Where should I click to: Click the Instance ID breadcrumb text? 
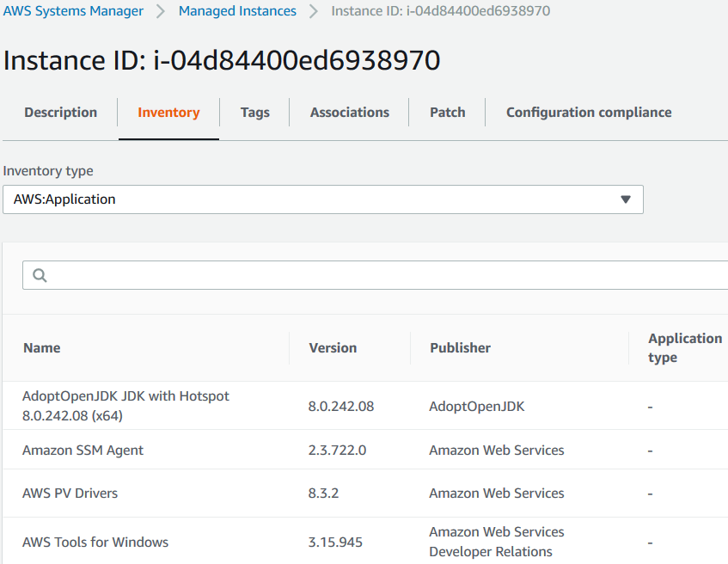tap(441, 10)
